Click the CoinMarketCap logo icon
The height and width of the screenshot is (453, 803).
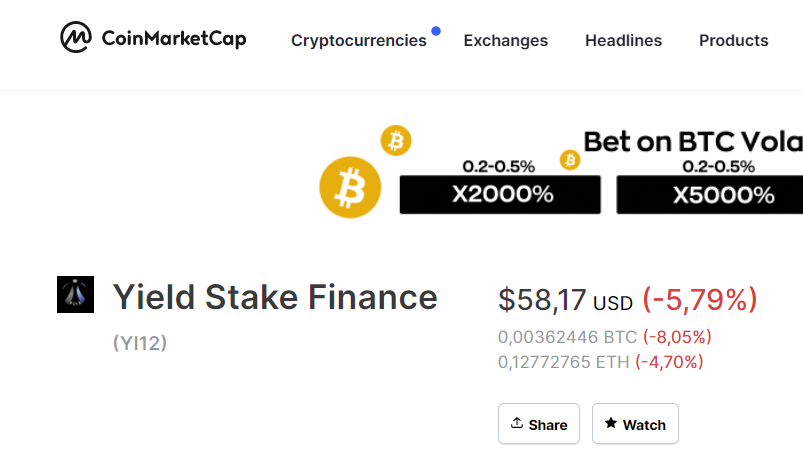[x=76, y=39]
